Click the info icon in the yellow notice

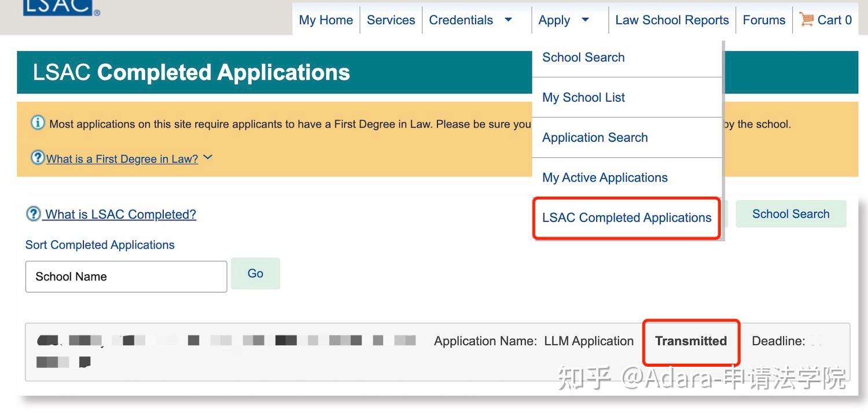click(38, 123)
